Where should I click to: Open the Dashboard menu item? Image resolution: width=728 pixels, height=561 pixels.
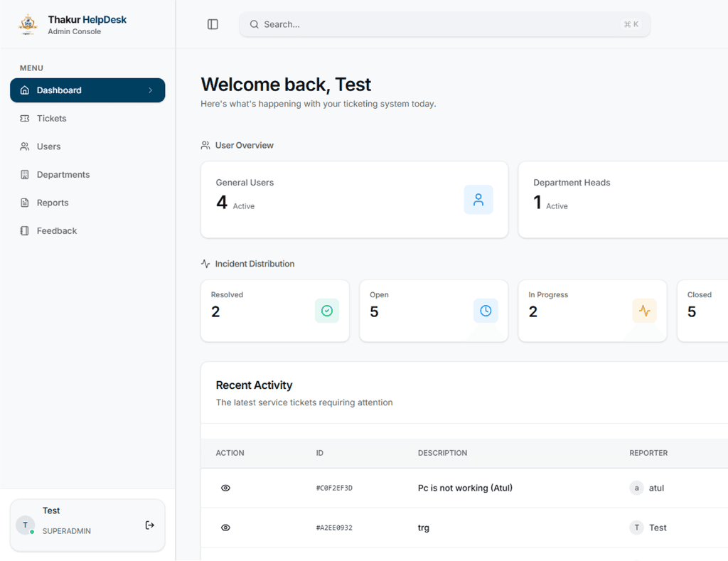tap(87, 90)
